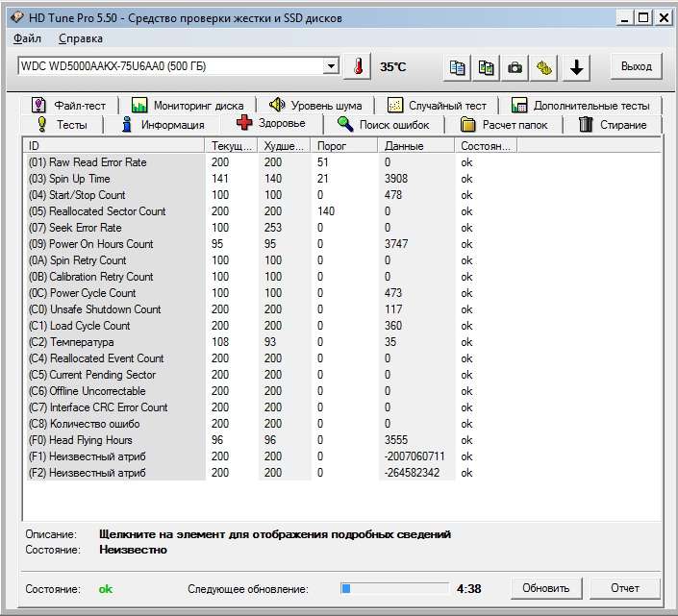Open the Файл menu
This screenshot has height=616, width=678.
[28, 38]
